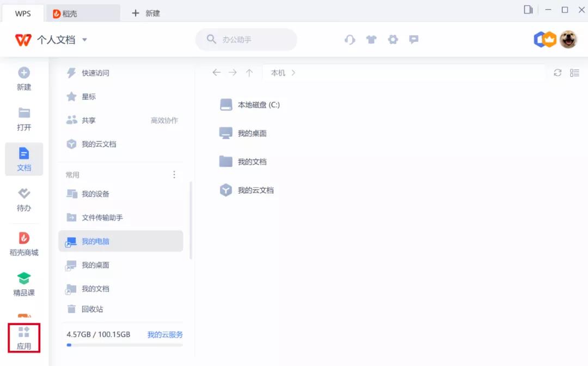Viewport: 588px width, 366px height.
Task: Open the 常用 section more-options menu
Action: (174, 174)
